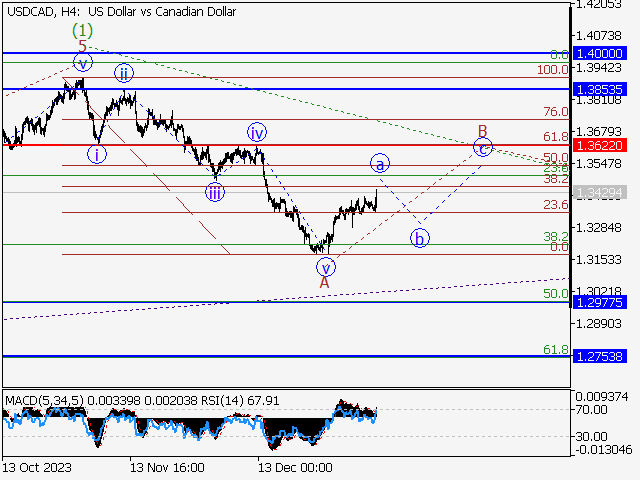Click the red wave B label
The width and height of the screenshot is (640, 480).
click(482, 131)
